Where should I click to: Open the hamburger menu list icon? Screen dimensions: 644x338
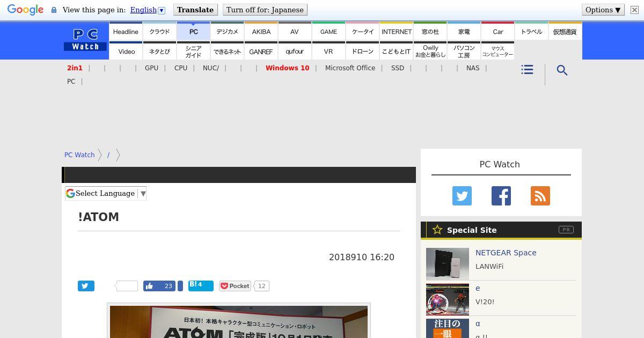[527, 70]
